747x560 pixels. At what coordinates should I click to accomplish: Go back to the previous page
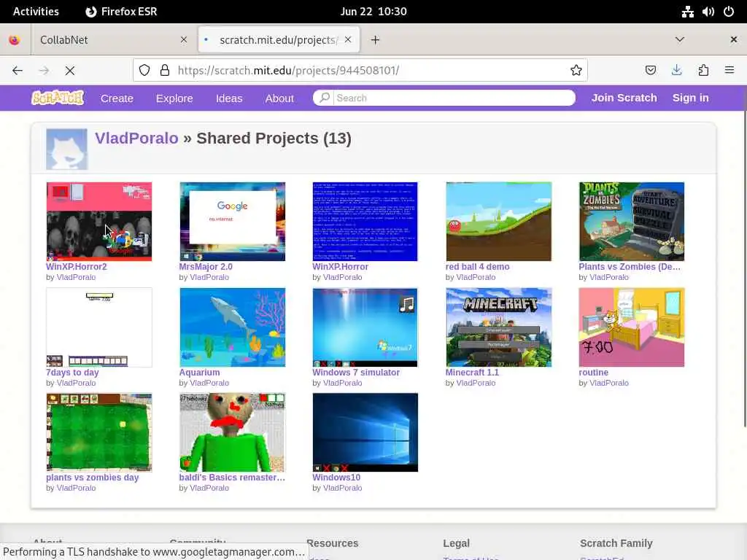coord(18,71)
